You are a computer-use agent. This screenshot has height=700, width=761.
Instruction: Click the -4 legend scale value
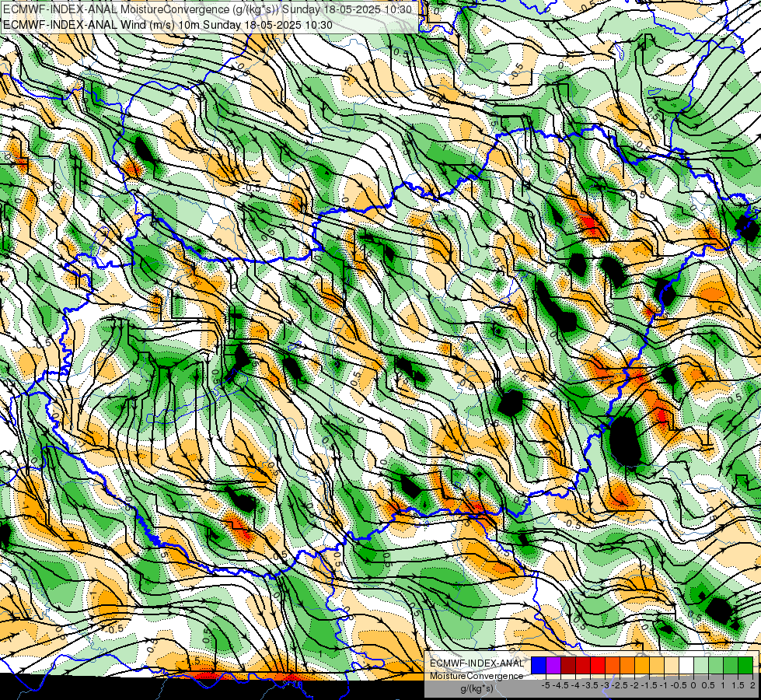tap(575, 685)
